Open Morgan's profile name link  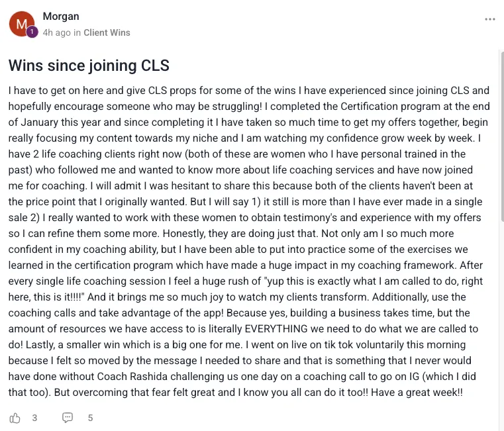coord(61,17)
